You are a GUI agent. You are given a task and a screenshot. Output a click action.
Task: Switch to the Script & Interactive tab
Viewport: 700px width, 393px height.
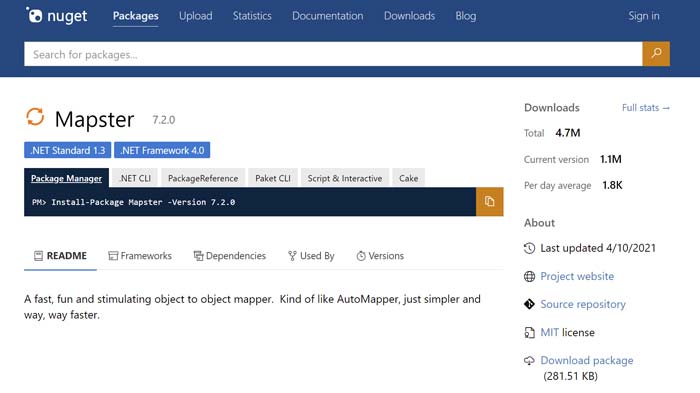coord(345,178)
